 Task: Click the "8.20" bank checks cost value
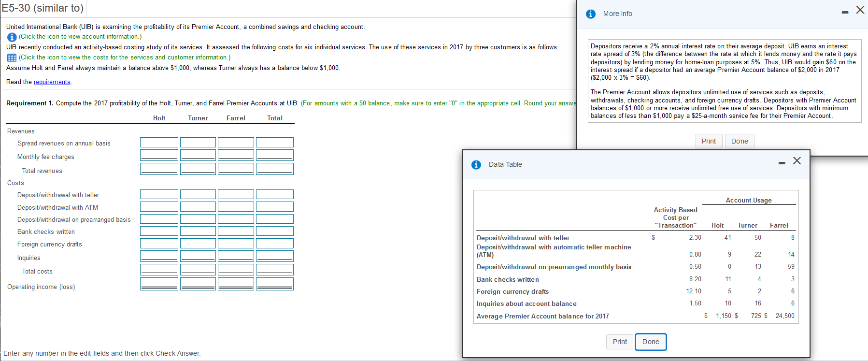pyautogui.click(x=695, y=279)
